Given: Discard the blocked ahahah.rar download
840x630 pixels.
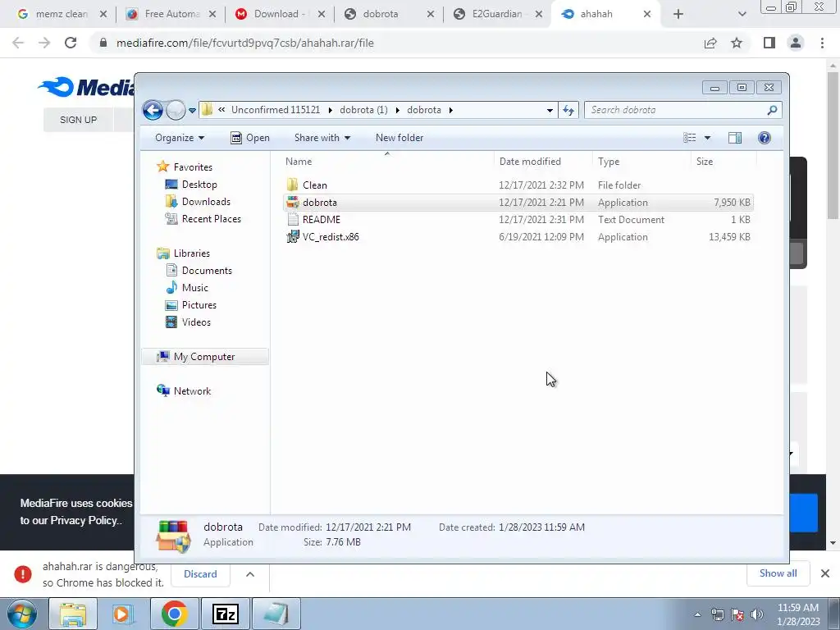Looking at the screenshot, I should pyautogui.click(x=200, y=573).
